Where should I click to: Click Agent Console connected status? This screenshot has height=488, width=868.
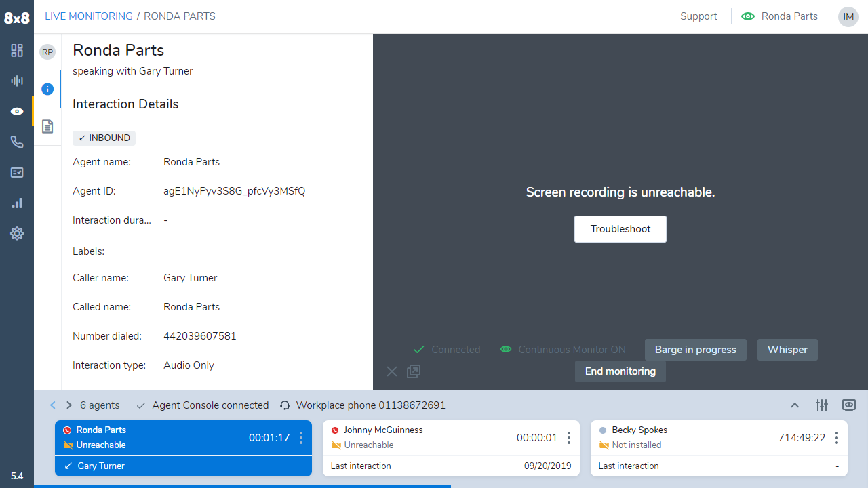[210, 405]
